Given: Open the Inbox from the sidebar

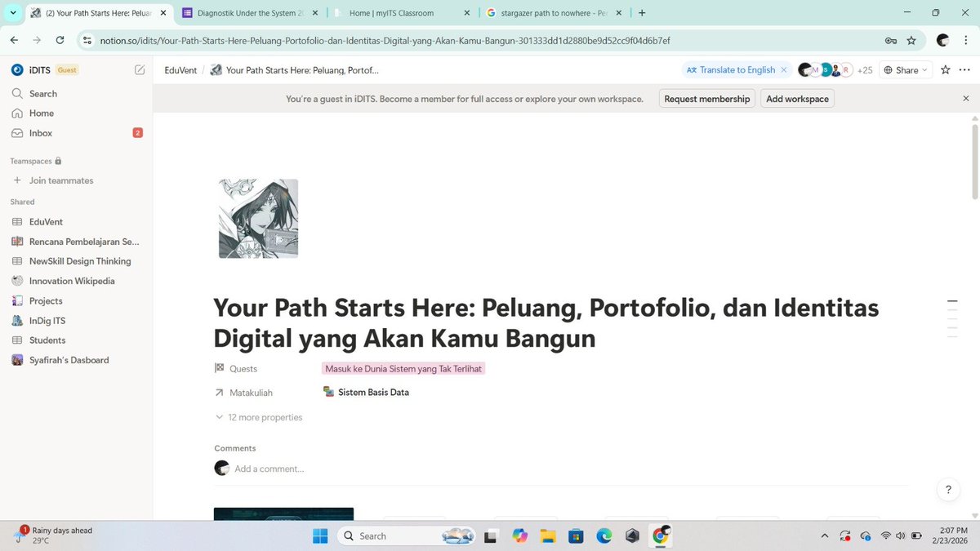Looking at the screenshot, I should (39, 132).
